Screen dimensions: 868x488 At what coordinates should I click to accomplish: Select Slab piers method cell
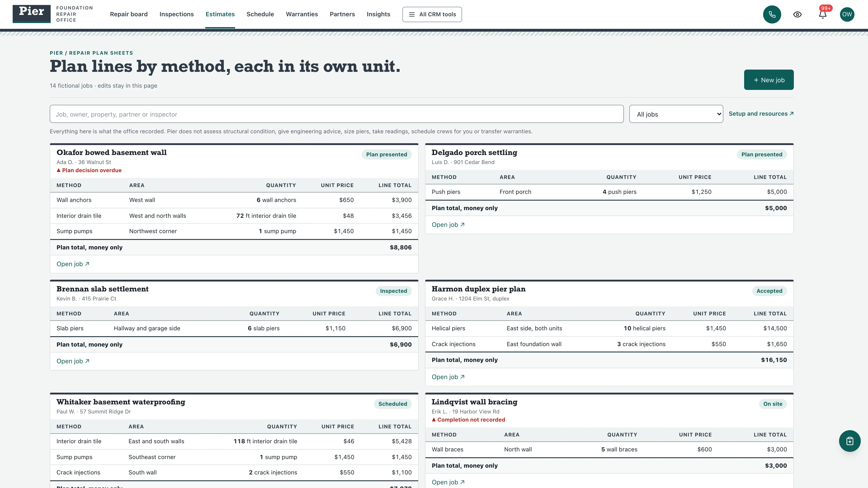[x=70, y=328]
